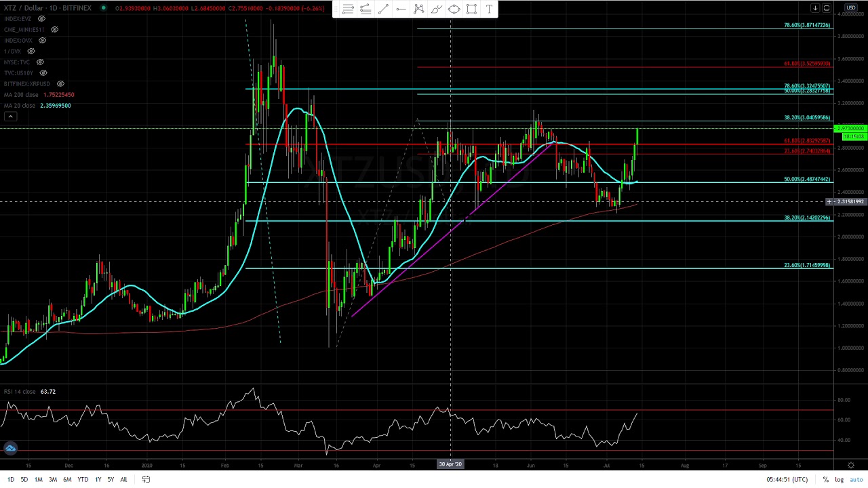Select the XABCD pattern tool
The height and width of the screenshot is (488, 868).
pyautogui.click(x=418, y=9)
